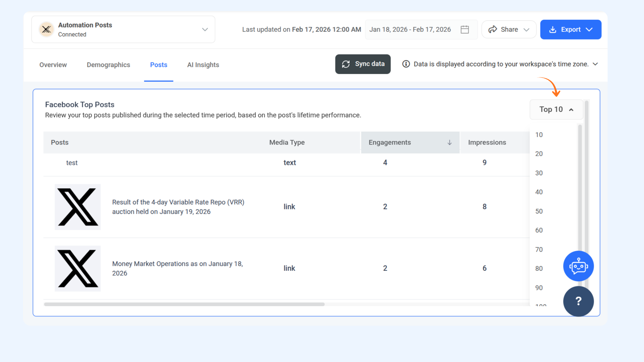The image size is (644, 362).
Task: Click the chatbot assistant robot icon
Action: [x=578, y=266]
